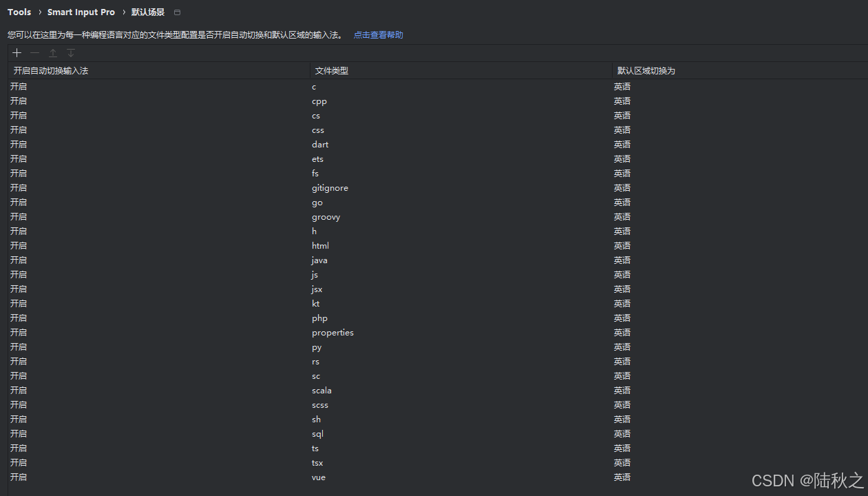Click 开启 in the go row
The image size is (868, 496).
coord(19,203)
